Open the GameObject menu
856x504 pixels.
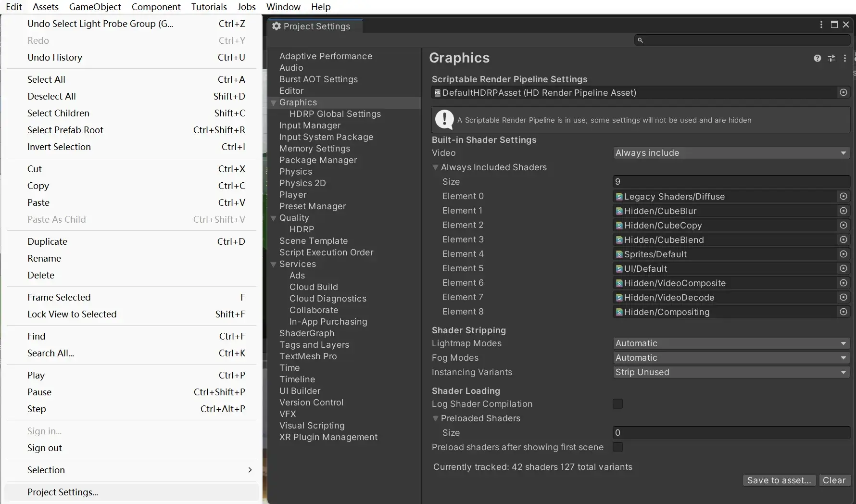(95, 7)
